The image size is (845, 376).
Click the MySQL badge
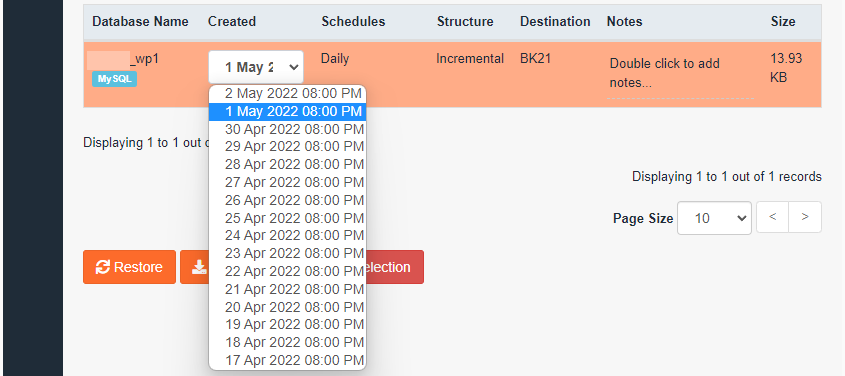point(114,79)
